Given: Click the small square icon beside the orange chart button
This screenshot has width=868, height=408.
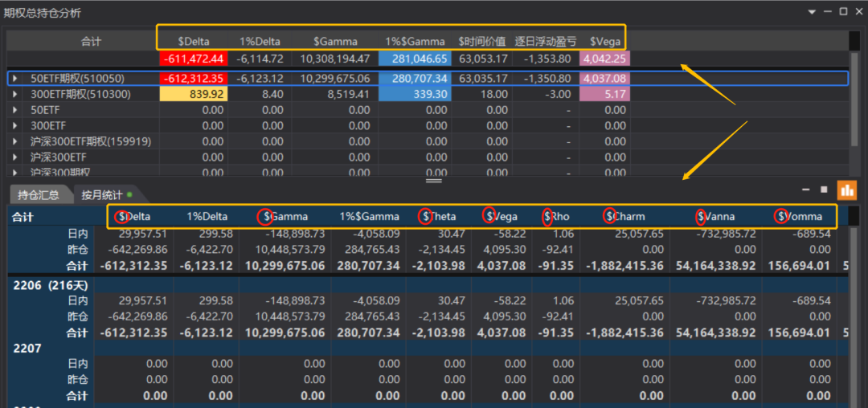Looking at the screenshot, I should tap(824, 190).
